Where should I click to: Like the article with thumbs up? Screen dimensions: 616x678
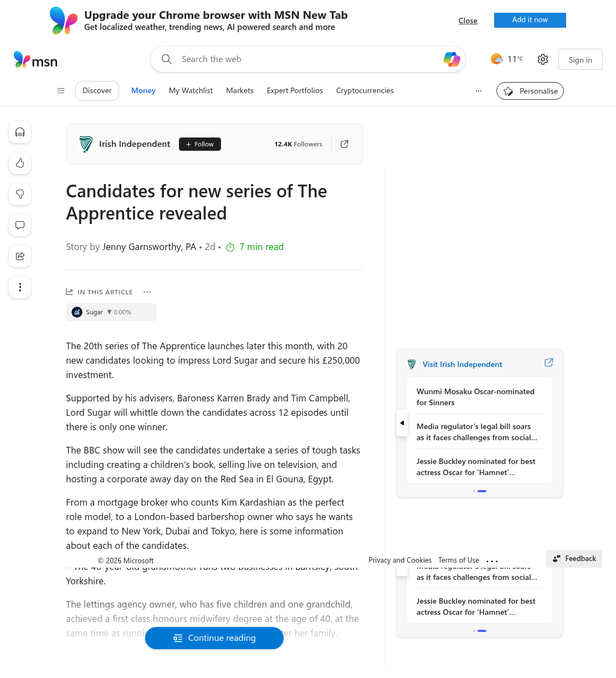(20, 163)
